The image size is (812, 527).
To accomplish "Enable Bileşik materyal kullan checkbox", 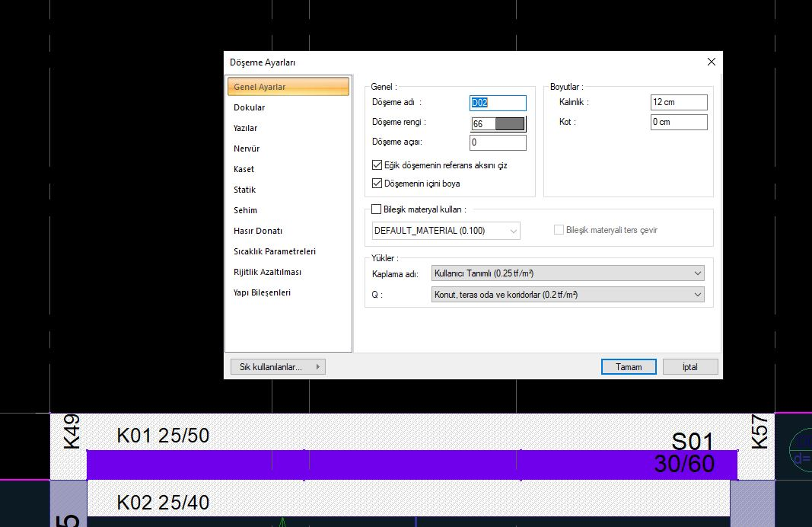I will click(377, 209).
